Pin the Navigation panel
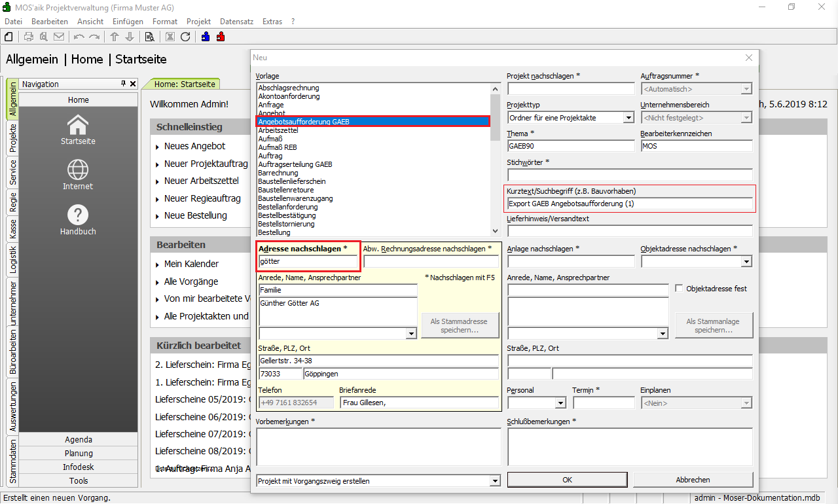Image resolution: width=838 pixels, height=504 pixels. pos(123,84)
